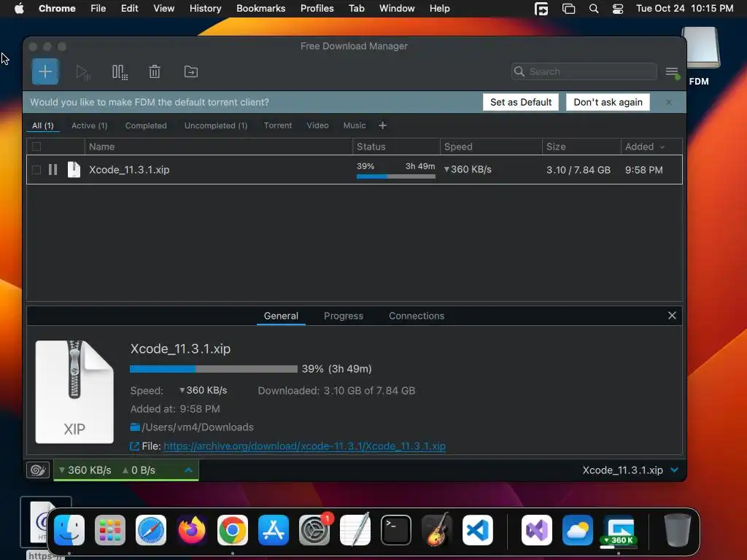Open the History menu in menu bar

pos(205,9)
